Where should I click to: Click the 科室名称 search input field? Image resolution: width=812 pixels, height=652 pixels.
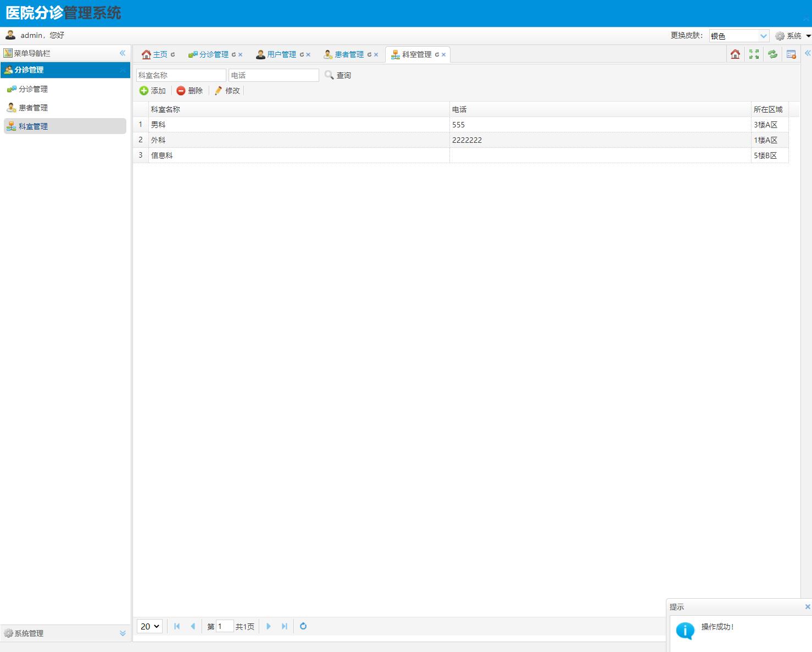pos(181,75)
